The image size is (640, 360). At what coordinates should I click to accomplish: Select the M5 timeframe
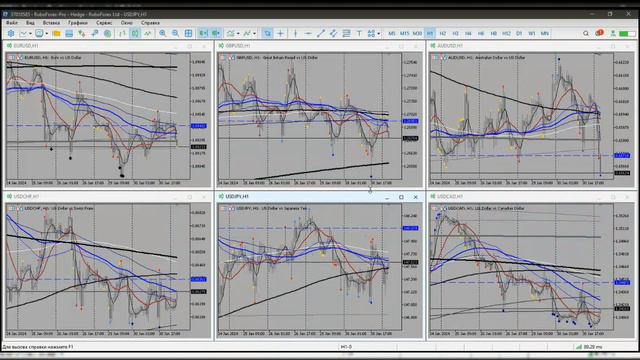pos(391,33)
